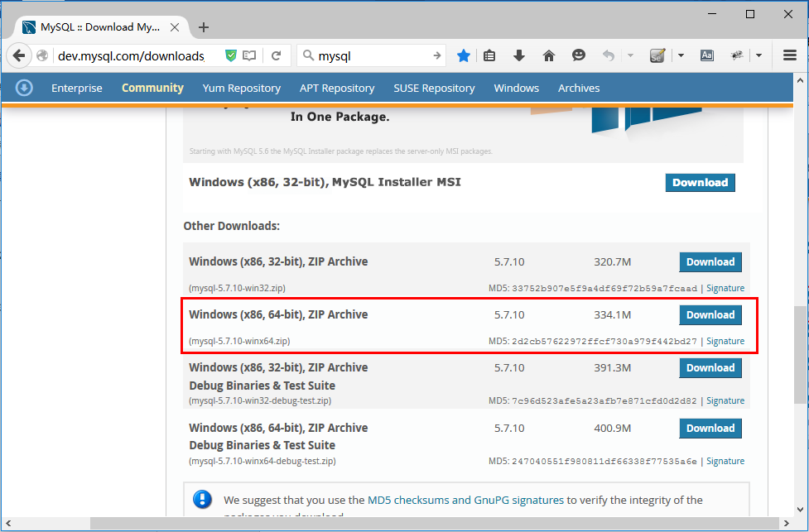Download 32-bit ZIP Archive 320.7M
This screenshot has width=809, height=532.
[710, 262]
